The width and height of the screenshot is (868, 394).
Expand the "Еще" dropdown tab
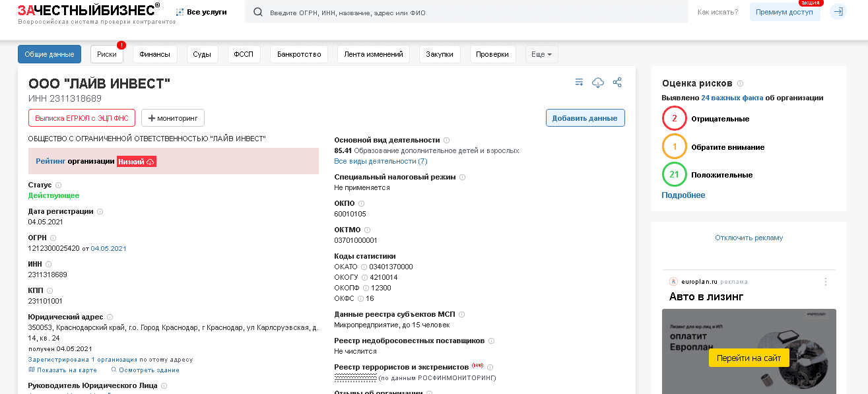[x=541, y=54]
